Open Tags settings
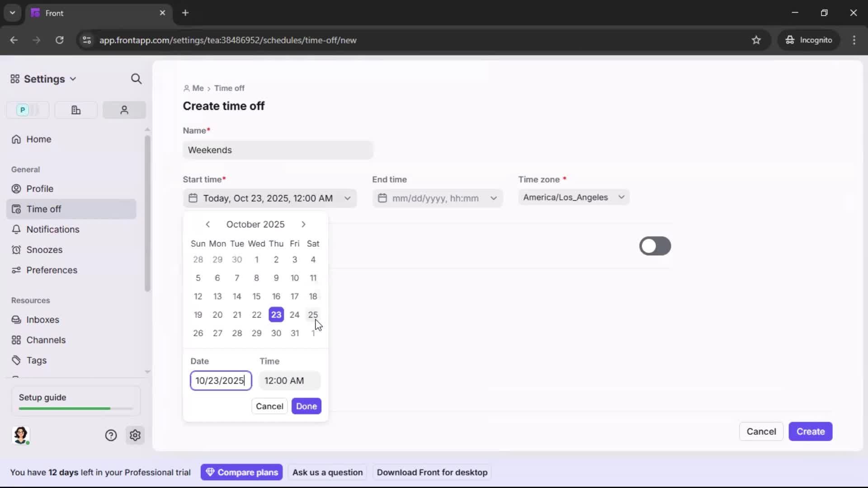This screenshot has height=488, width=868. (35, 361)
